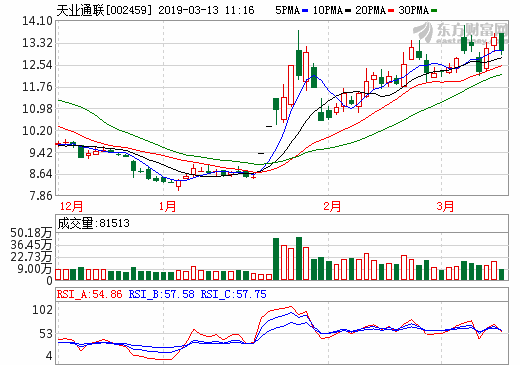Click the 102 RSI axis label
Image resolution: width=520 pixels, height=365 pixels.
pos(42,310)
